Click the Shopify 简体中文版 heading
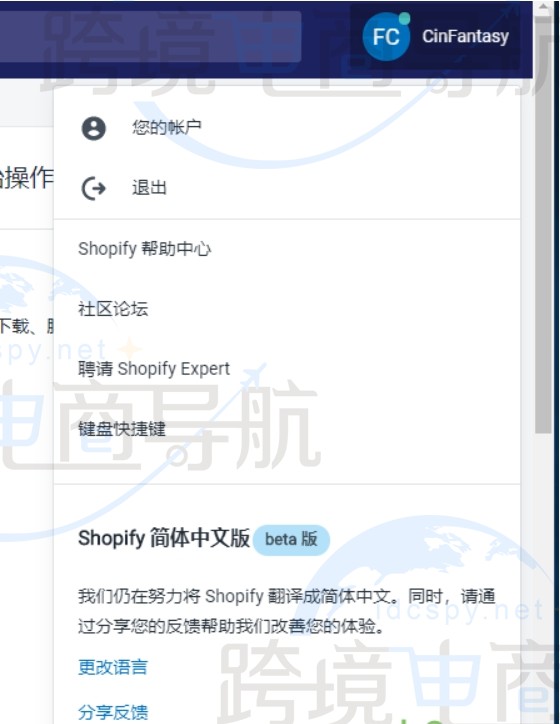Viewport: 560px width, 724px height. [164, 538]
